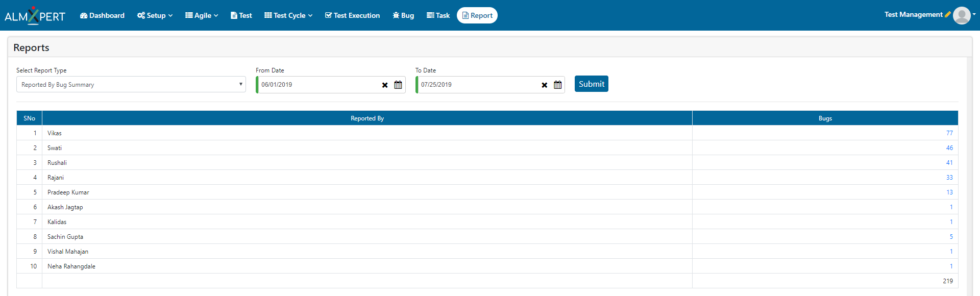The width and height of the screenshot is (980, 296).
Task: Clear the From Date value
Action: (x=385, y=85)
